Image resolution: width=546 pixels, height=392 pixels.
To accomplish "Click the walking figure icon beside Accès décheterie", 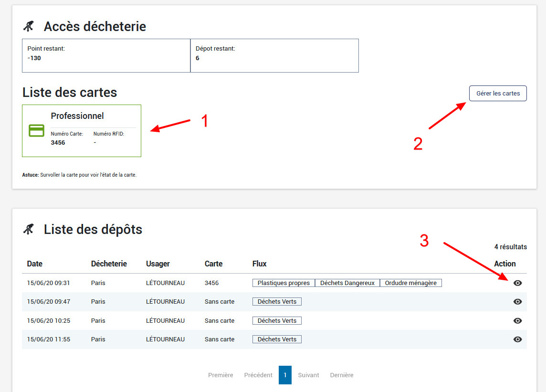I will (x=29, y=26).
